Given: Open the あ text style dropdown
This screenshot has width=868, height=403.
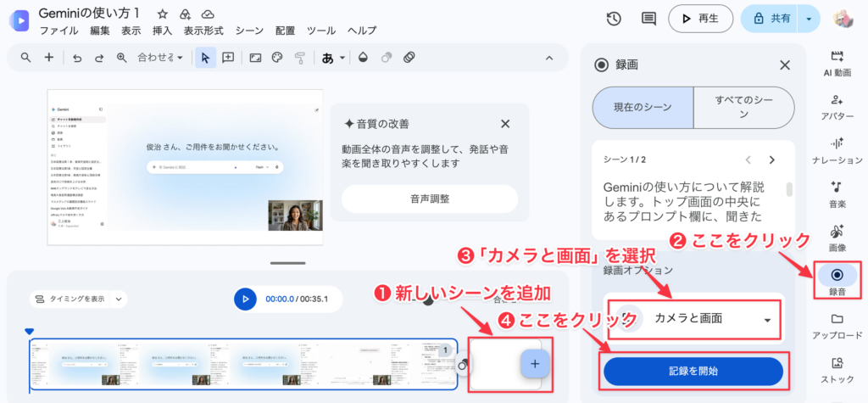Looking at the screenshot, I should tap(333, 58).
